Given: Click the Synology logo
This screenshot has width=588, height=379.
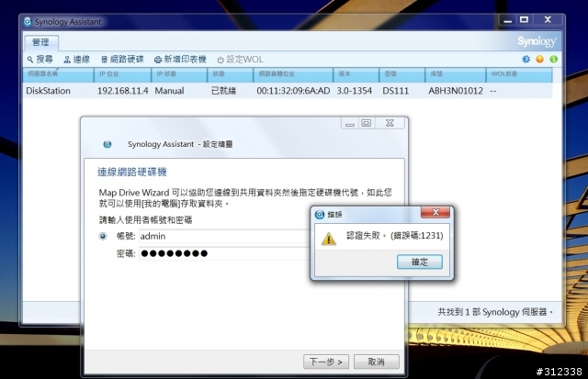Looking at the screenshot, I should [537, 41].
